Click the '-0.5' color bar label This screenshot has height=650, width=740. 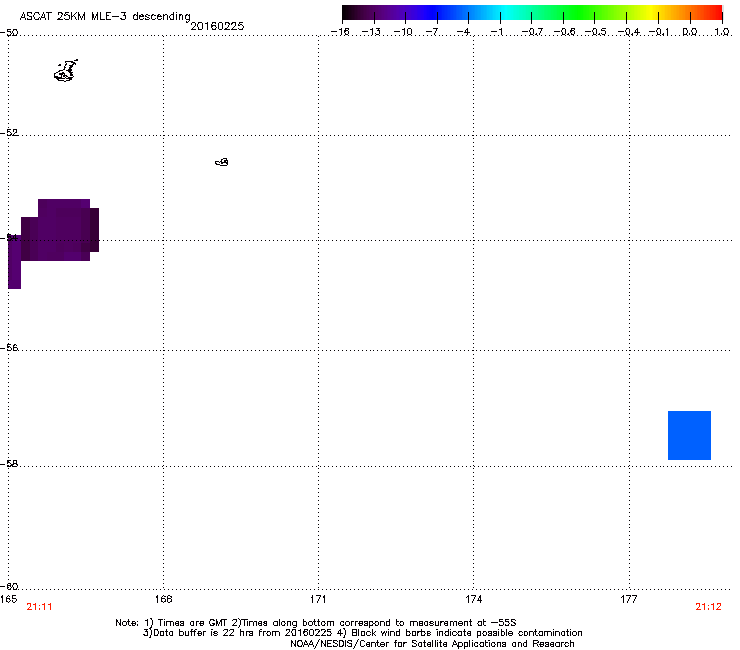click(596, 32)
